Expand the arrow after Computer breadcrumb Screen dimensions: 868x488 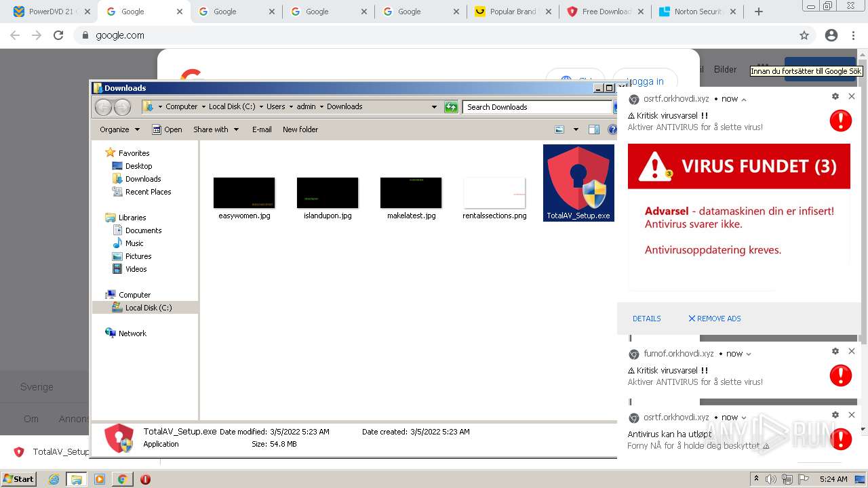point(203,106)
